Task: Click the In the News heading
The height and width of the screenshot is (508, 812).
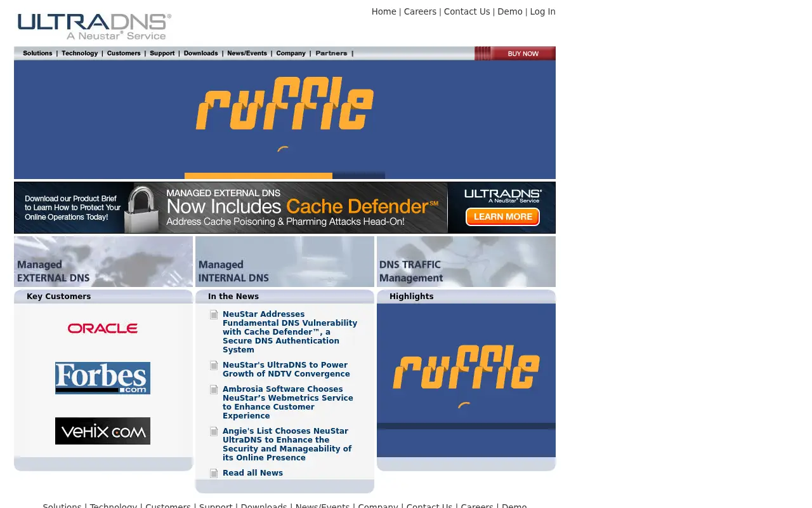Action: pos(233,297)
